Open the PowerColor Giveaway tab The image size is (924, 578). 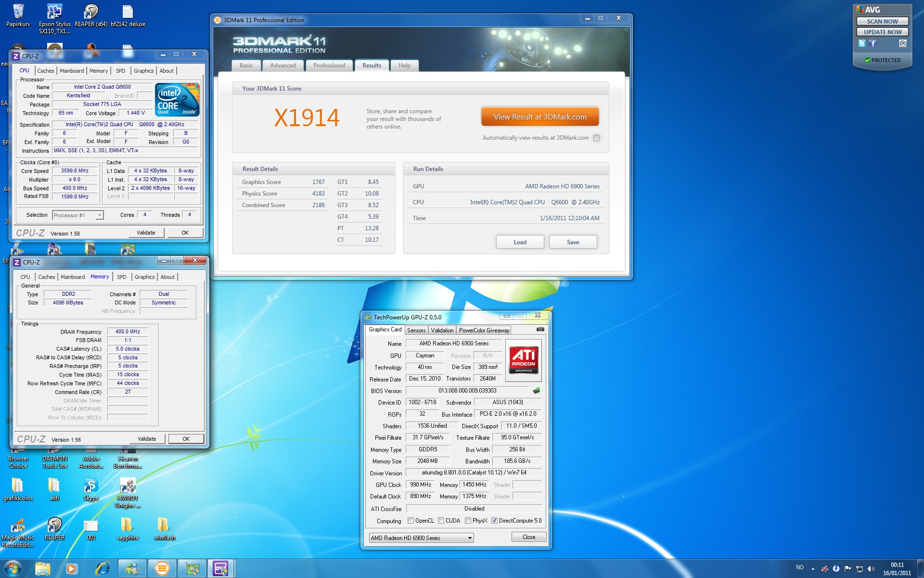(484, 330)
